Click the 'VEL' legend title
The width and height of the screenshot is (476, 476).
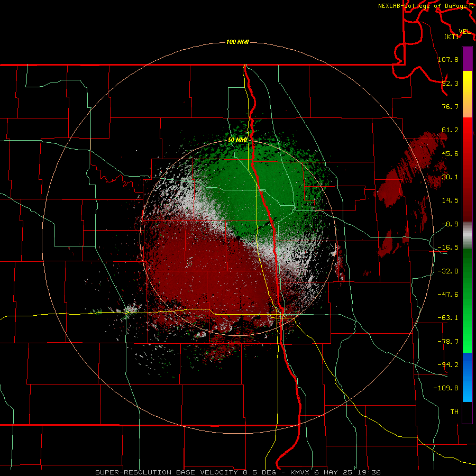point(464,32)
